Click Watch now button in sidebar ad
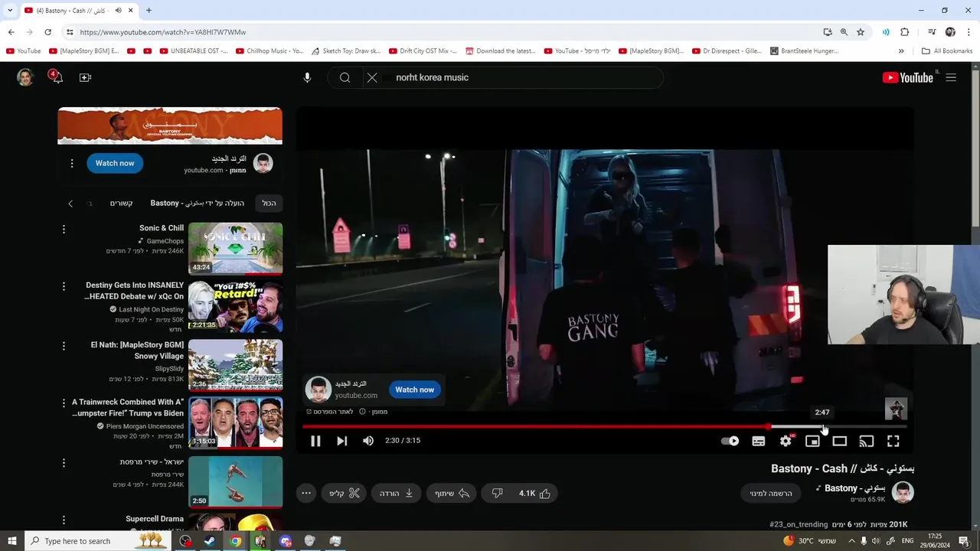980x551 pixels. pyautogui.click(x=115, y=163)
